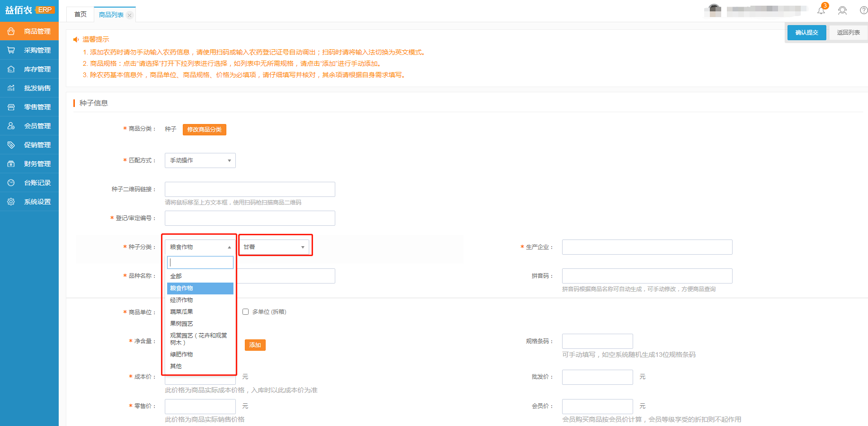The width and height of the screenshot is (868, 426).
Task: Switch to the 首页 tab
Action: [x=81, y=15]
